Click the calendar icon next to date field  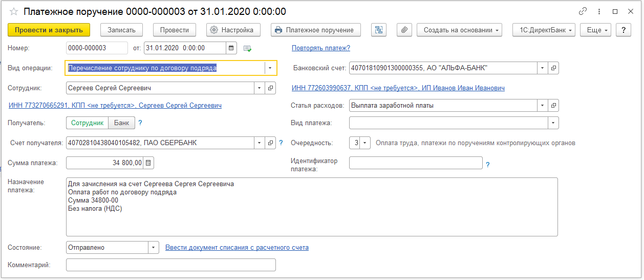pyautogui.click(x=232, y=48)
